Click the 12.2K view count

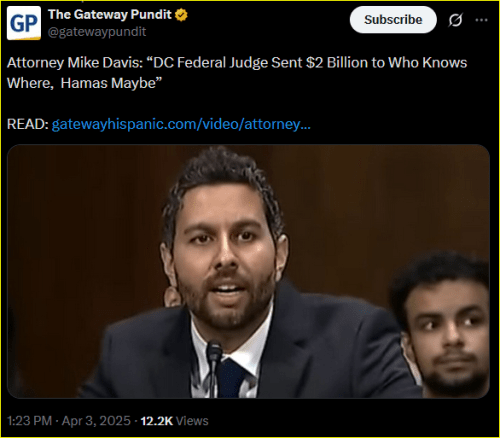pyautogui.click(x=157, y=421)
